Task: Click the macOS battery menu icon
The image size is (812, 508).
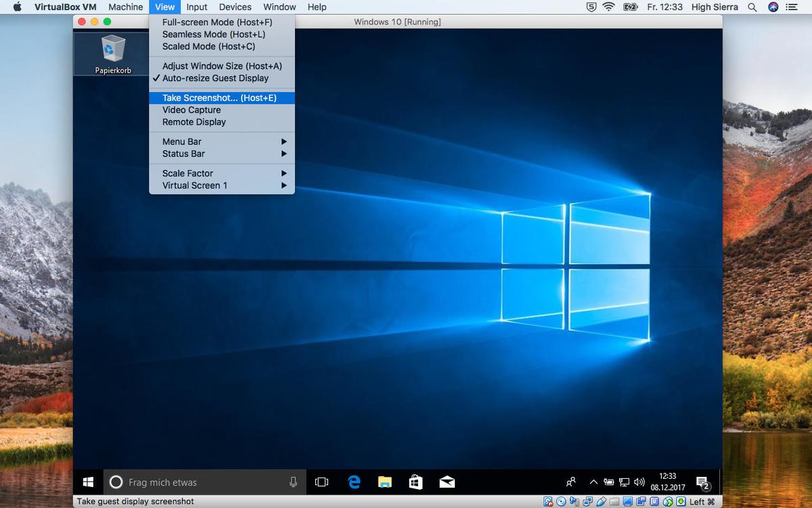Action: (630, 7)
